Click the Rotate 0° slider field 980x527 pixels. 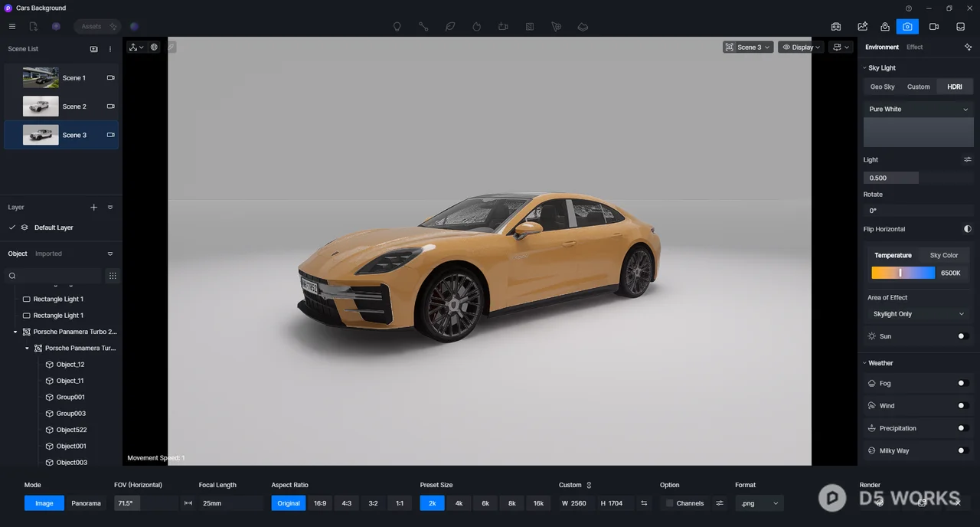click(x=919, y=211)
